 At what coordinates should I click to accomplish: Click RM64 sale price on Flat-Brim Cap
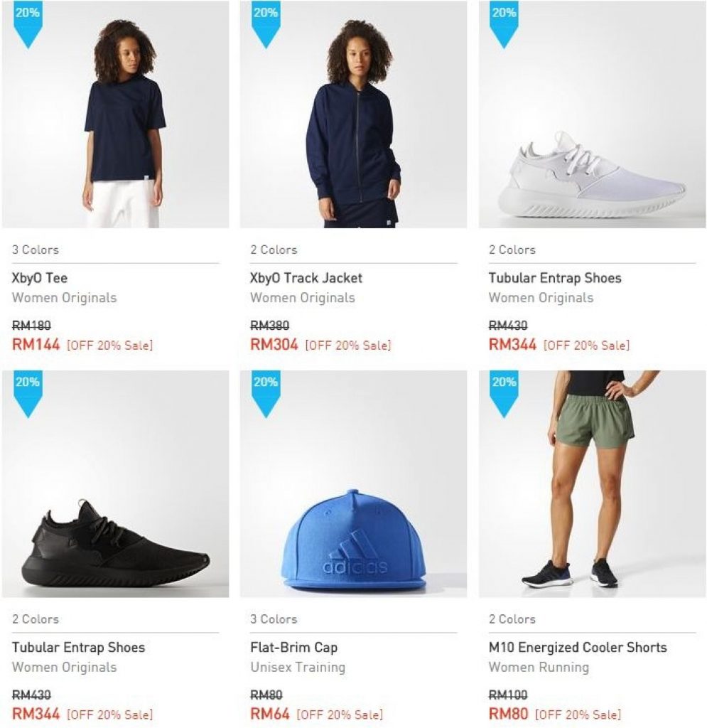tap(270, 714)
